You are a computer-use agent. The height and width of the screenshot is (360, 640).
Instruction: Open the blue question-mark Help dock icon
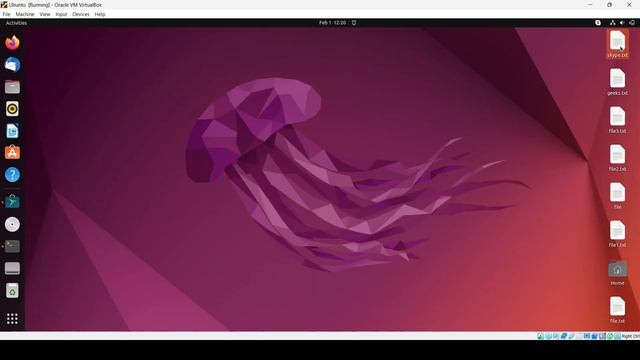12,175
